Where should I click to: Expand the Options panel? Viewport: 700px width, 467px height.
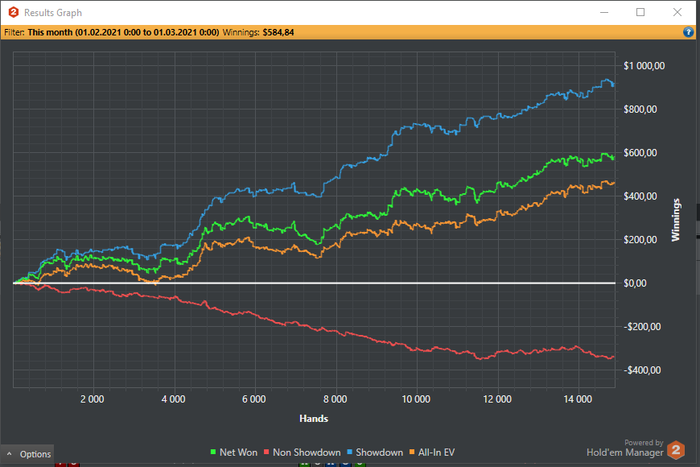(28, 454)
